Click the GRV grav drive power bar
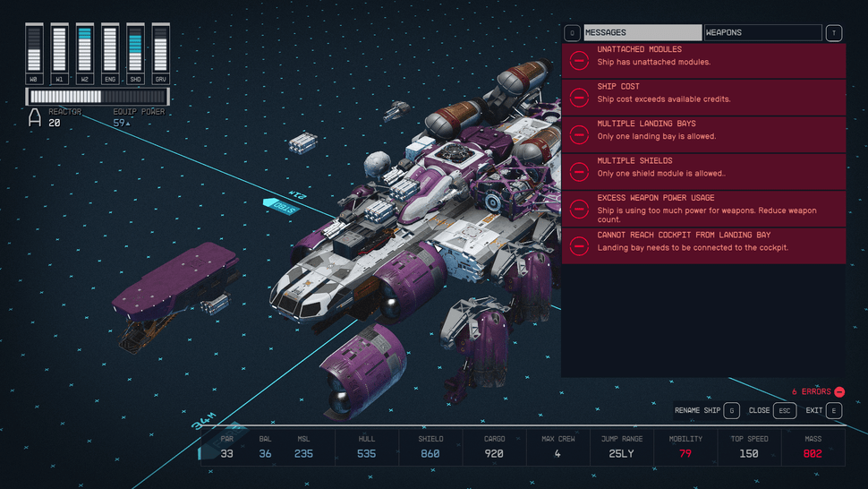Image resolution: width=868 pixels, height=489 pixels. [x=161, y=48]
